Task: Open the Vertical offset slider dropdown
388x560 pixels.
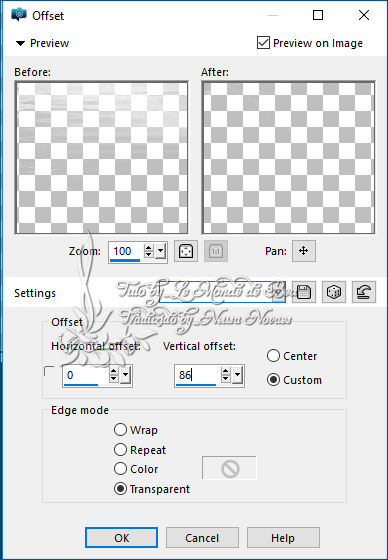Action: 237,375
